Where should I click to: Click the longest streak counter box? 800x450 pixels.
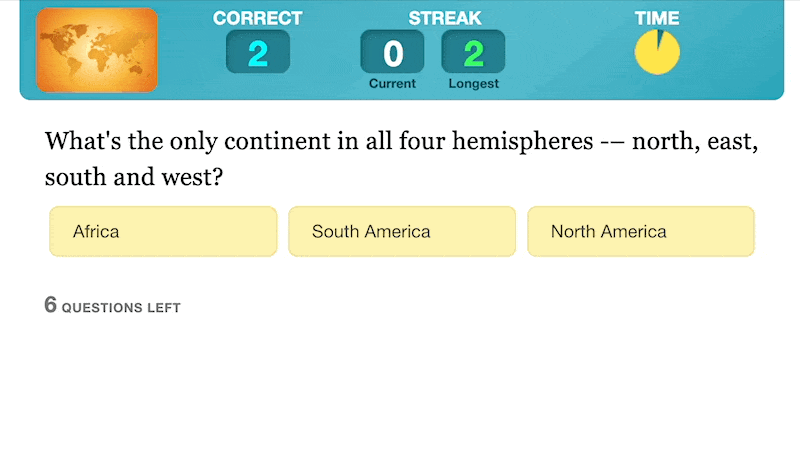(x=473, y=52)
